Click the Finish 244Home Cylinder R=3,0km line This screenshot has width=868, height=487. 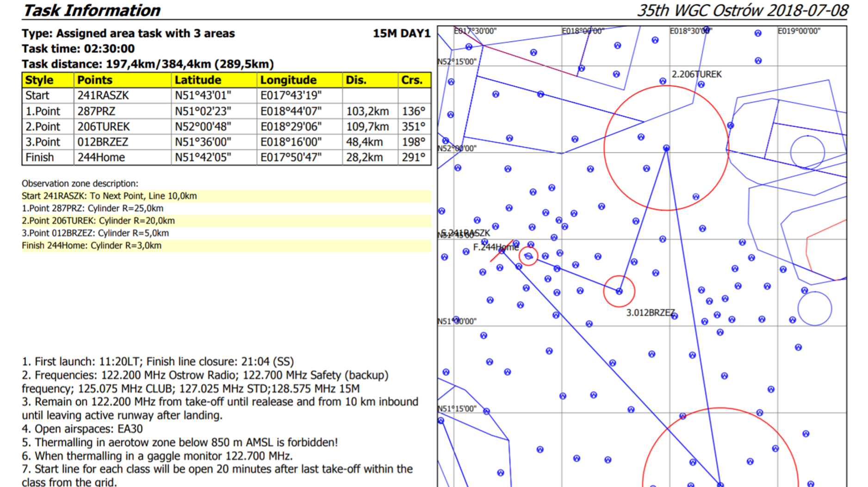[92, 245]
